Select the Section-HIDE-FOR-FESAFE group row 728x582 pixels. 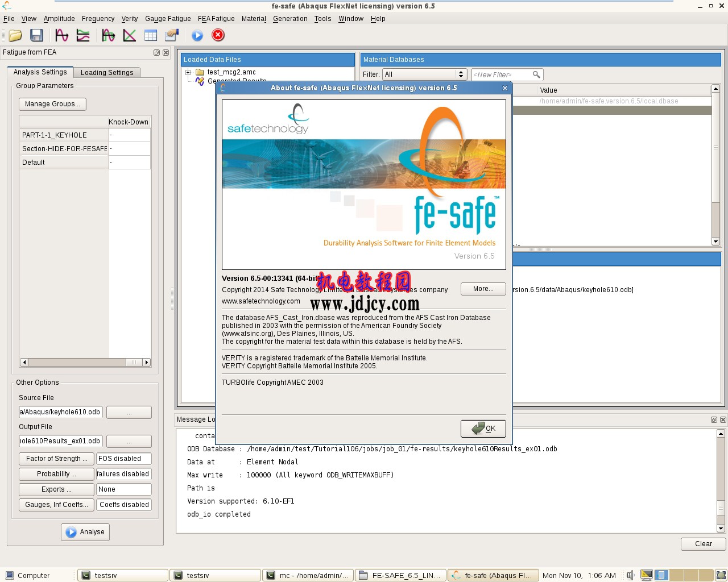(x=64, y=149)
